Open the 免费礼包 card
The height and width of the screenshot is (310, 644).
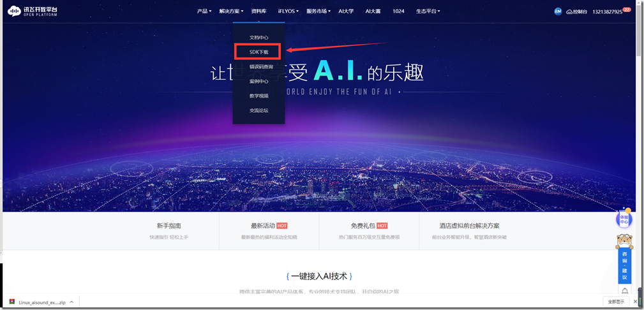(x=370, y=231)
